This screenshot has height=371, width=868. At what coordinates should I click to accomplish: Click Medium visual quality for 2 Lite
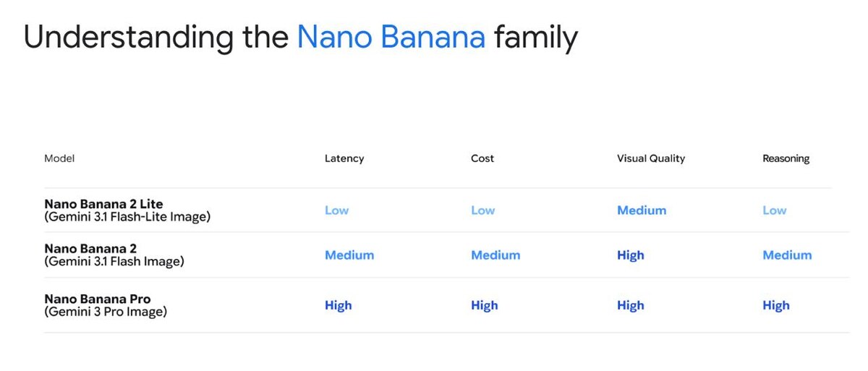pos(642,210)
